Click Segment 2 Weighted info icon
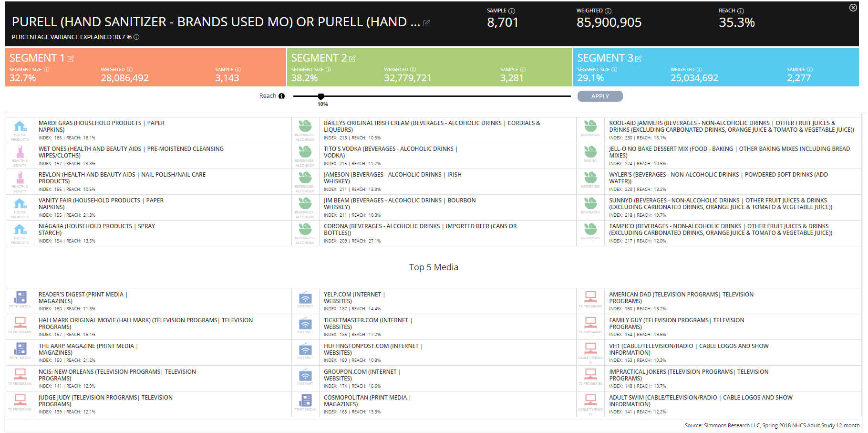 point(413,70)
